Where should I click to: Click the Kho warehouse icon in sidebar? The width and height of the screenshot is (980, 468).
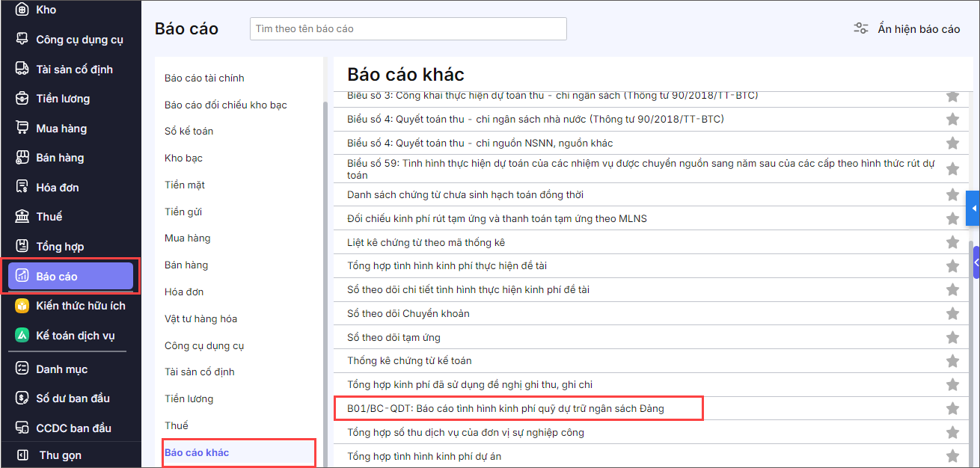[x=22, y=10]
